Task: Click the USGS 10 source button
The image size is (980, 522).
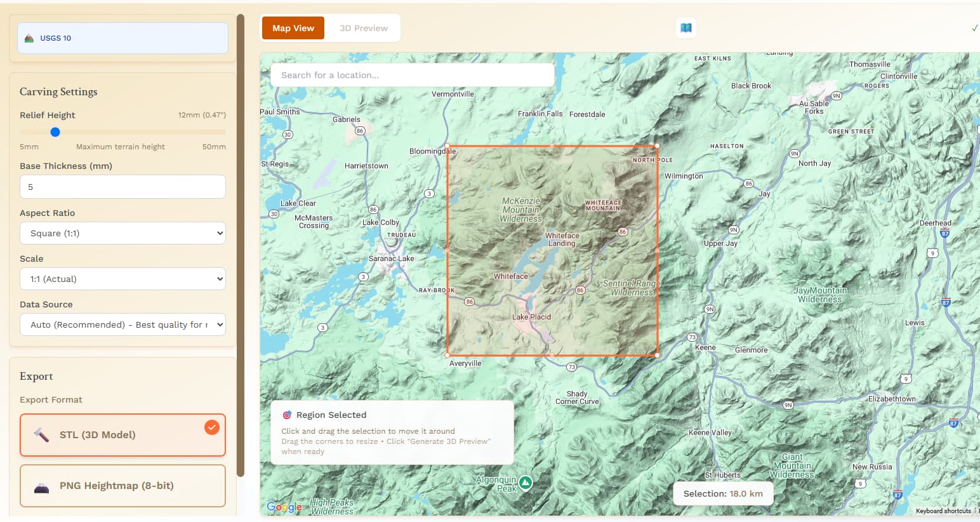Action: pos(122,38)
